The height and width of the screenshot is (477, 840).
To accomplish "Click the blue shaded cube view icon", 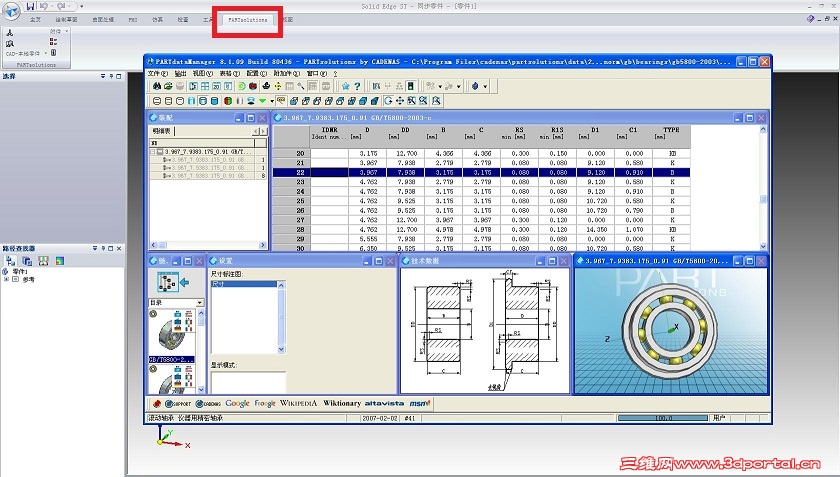I will coord(363,101).
